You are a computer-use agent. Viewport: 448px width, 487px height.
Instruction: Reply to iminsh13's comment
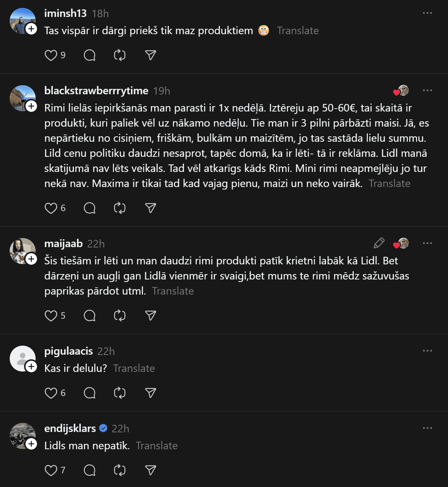click(90, 55)
